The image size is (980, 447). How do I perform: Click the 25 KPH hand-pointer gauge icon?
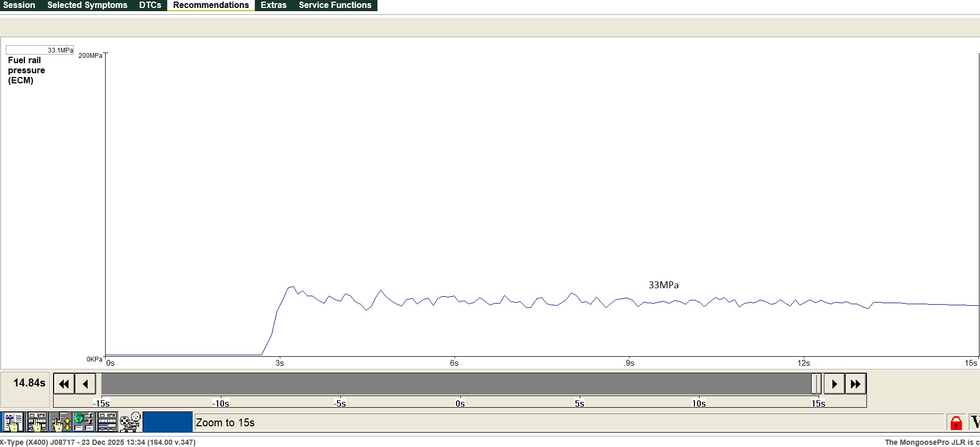tap(37, 422)
